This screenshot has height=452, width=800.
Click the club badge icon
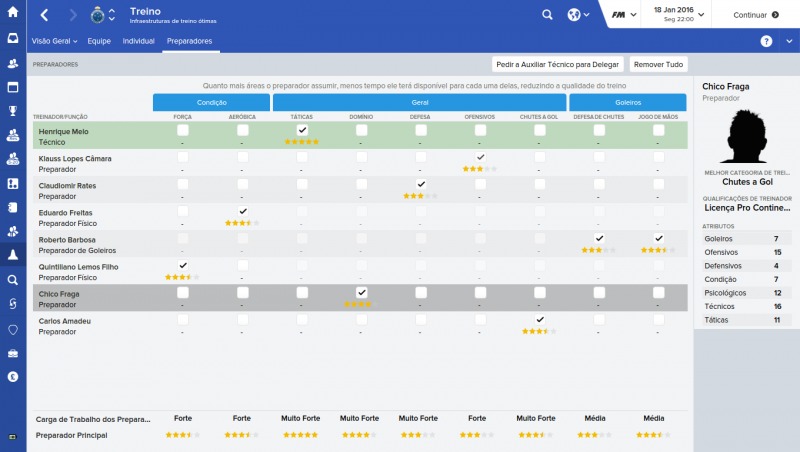(x=97, y=15)
